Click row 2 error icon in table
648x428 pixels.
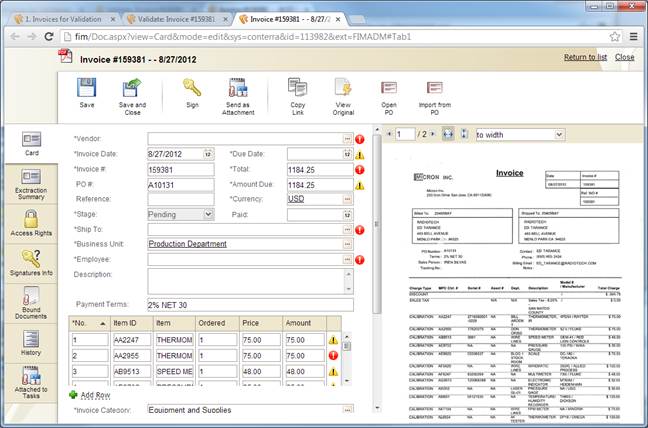click(x=333, y=356)
